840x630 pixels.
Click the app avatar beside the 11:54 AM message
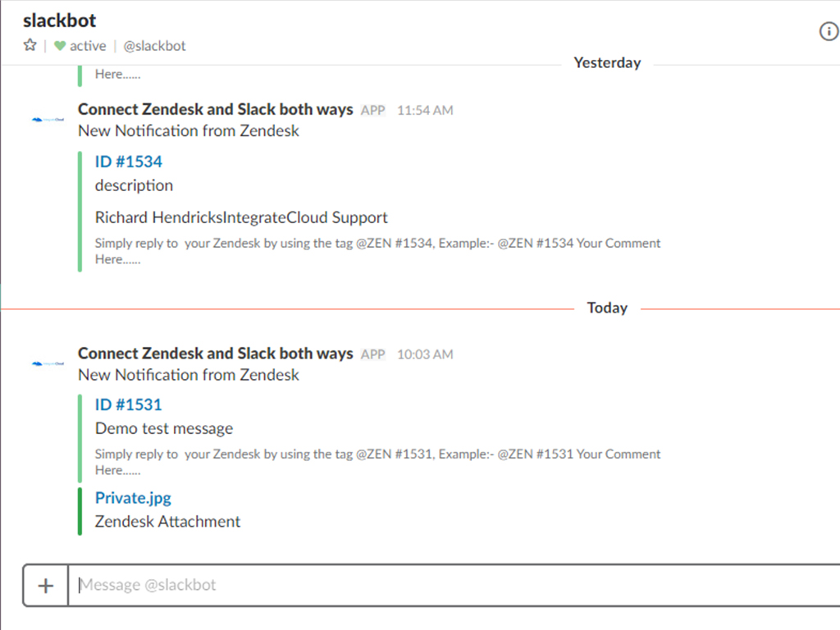[x=48, y=120]
